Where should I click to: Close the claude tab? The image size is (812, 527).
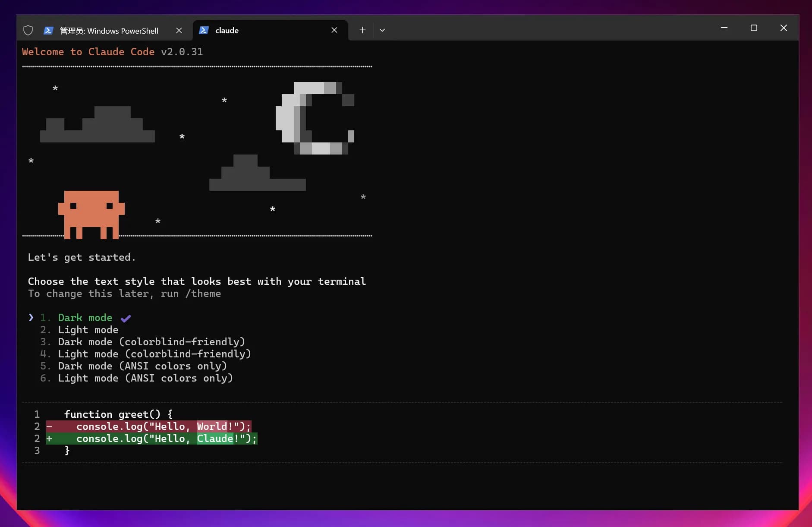[x=334, y=30]
